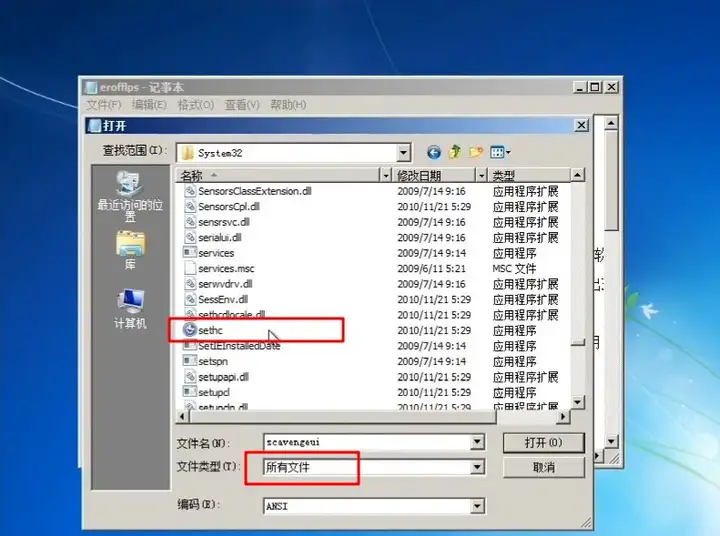Click the SensorsClassExtension.dll file icon
Viewport: 720px width, 536px height.
click(190, 191)
